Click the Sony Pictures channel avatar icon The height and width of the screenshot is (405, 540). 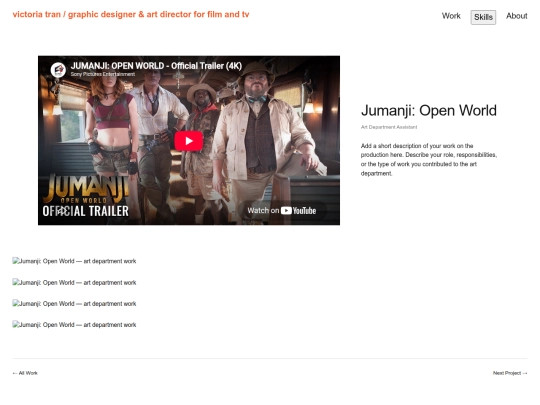click(58, 70)
